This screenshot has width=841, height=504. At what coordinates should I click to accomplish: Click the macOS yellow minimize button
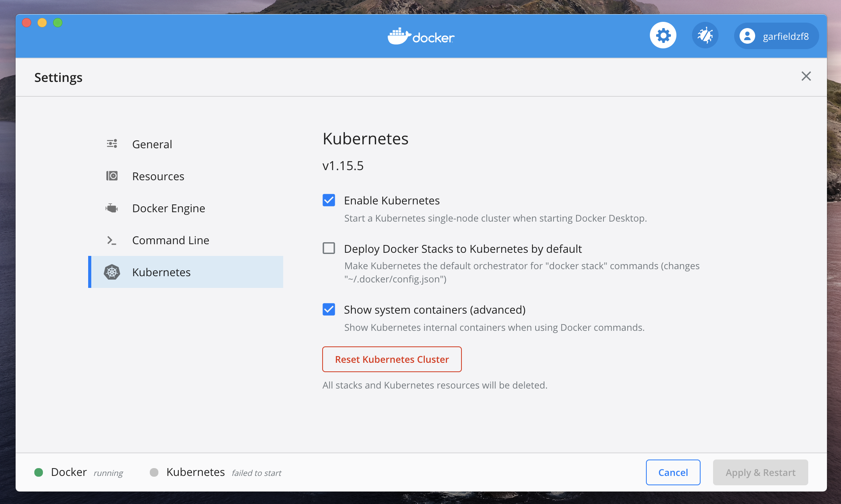[x=42, y=23]
